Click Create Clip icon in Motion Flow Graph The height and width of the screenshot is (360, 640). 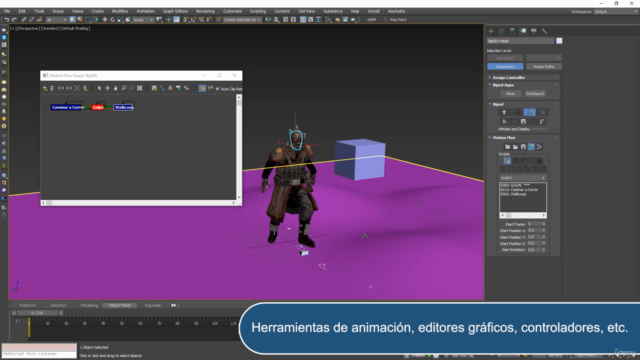(45, 88)
